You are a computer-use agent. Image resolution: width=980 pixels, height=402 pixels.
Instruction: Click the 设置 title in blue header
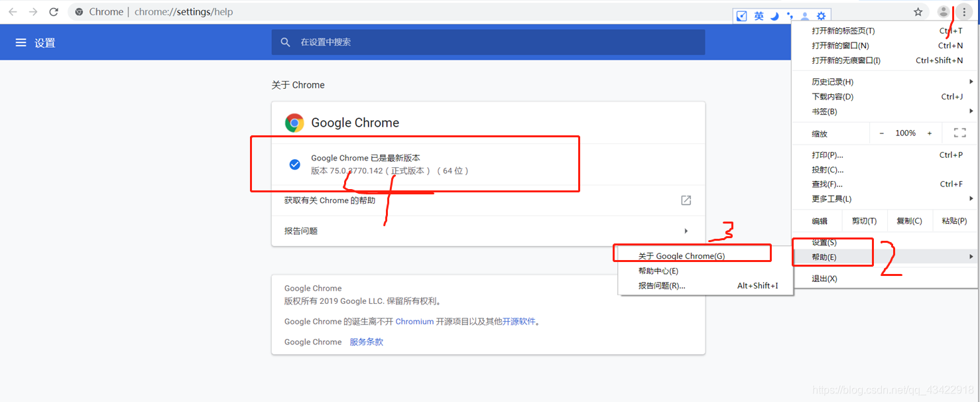[x=45, y=43]
